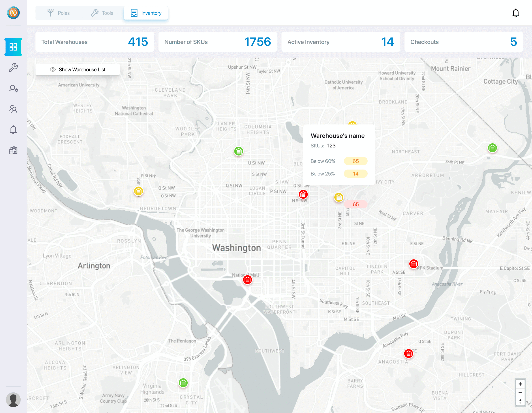Click the notification bell in top right corner

516,13
